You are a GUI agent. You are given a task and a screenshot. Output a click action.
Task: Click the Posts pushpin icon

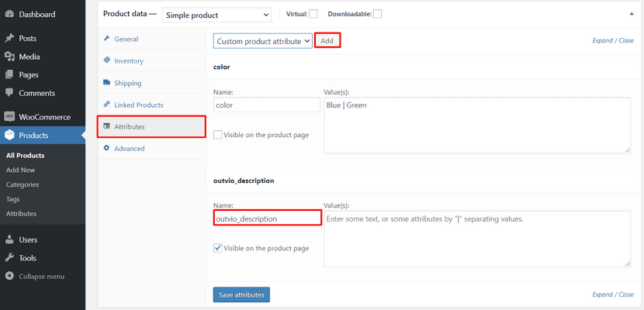9,38
